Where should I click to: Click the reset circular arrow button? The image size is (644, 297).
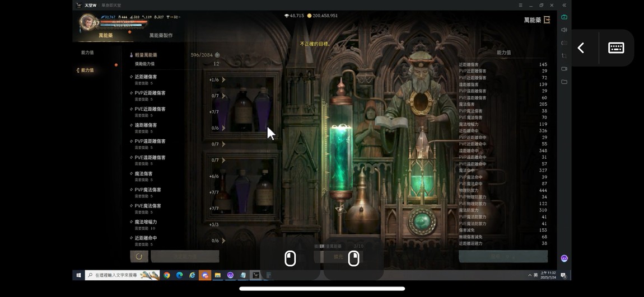coord(139,256)
